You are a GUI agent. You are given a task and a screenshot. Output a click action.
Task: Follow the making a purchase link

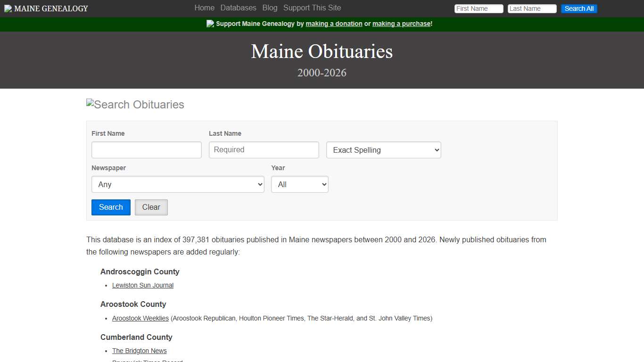point(402,24)
